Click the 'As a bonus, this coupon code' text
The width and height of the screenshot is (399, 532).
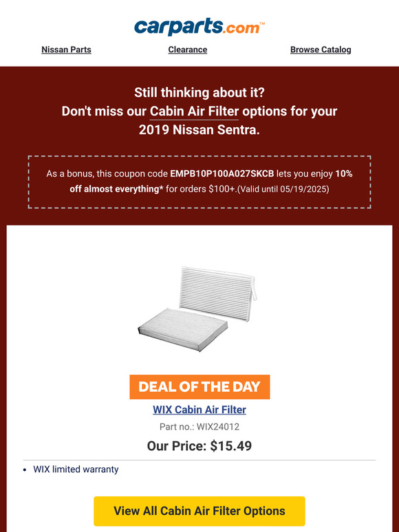click(107, 174)
